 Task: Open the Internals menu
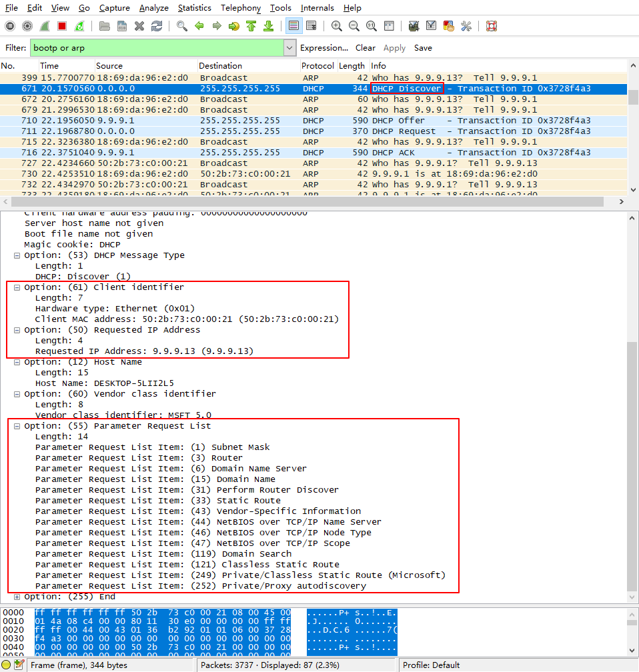[317, 8]
